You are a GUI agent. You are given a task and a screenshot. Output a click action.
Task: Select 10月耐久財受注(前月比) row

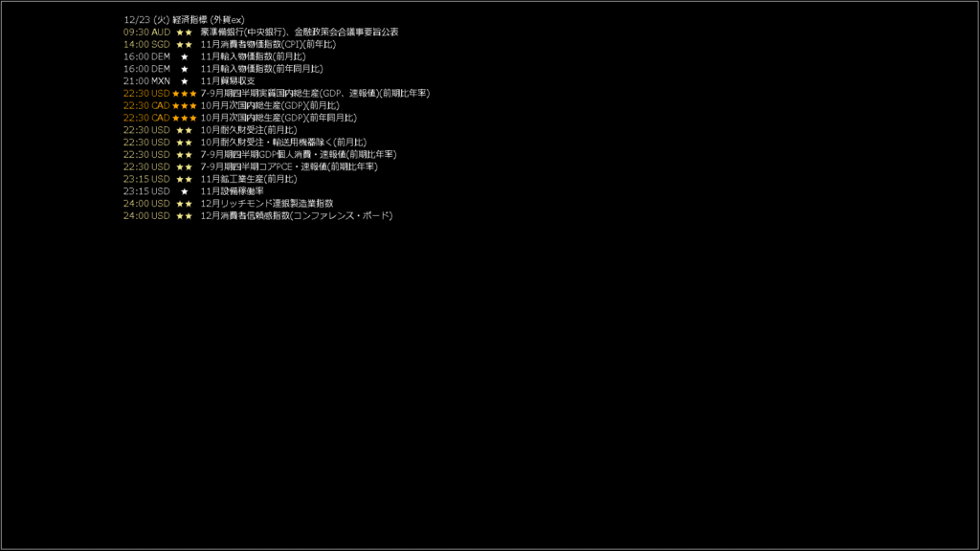click(210, 130)
